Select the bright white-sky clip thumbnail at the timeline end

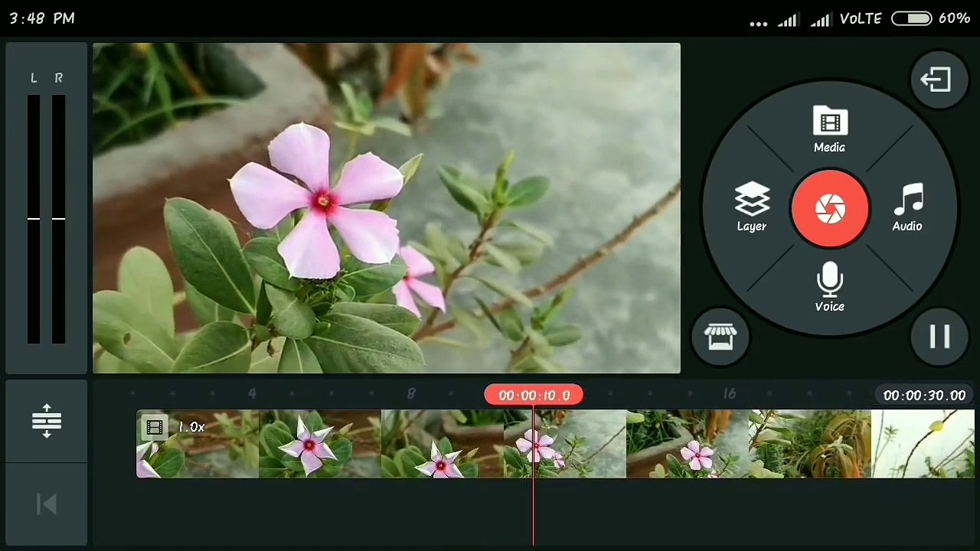[x=923, y=444]
